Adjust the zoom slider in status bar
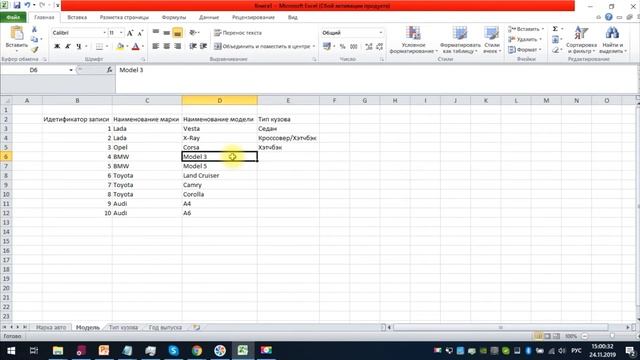The image size is (640, 360). point(611,336)
